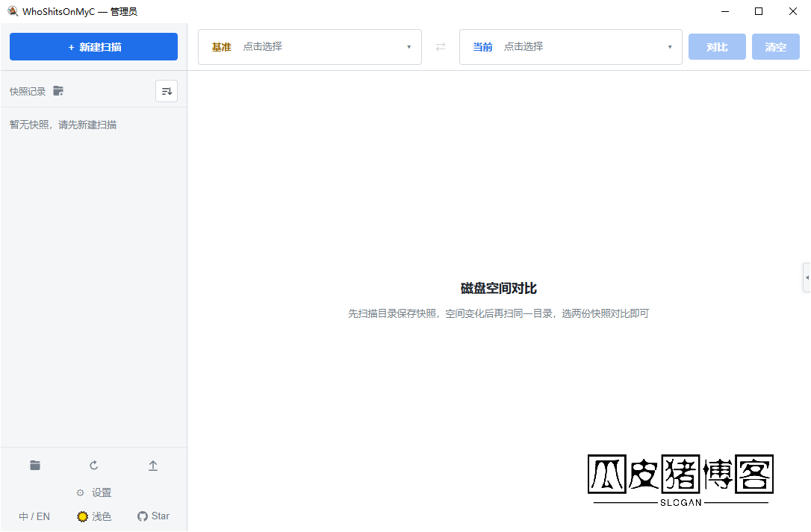
Task: Open the sort order button in 快照记录
Action: 167,92
